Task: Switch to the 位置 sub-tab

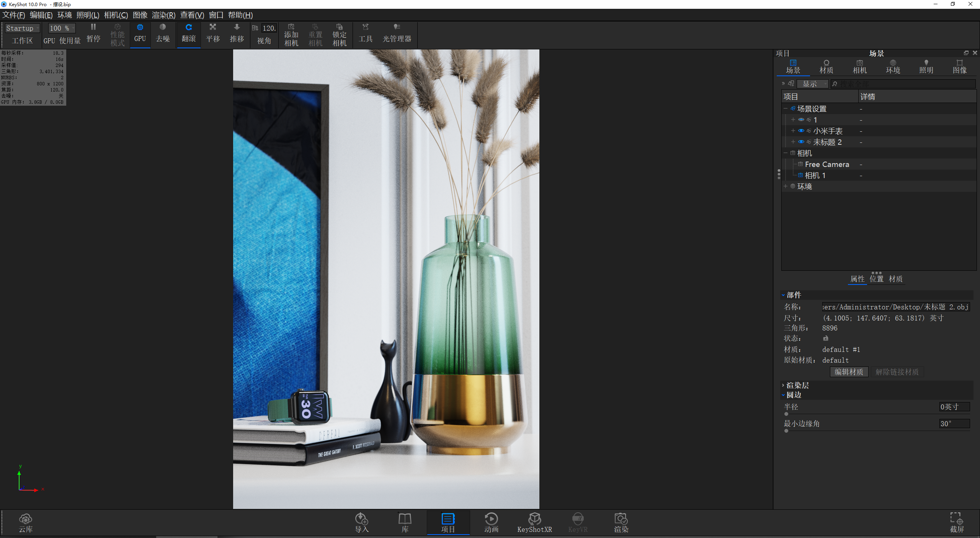Action: point(877,279)
